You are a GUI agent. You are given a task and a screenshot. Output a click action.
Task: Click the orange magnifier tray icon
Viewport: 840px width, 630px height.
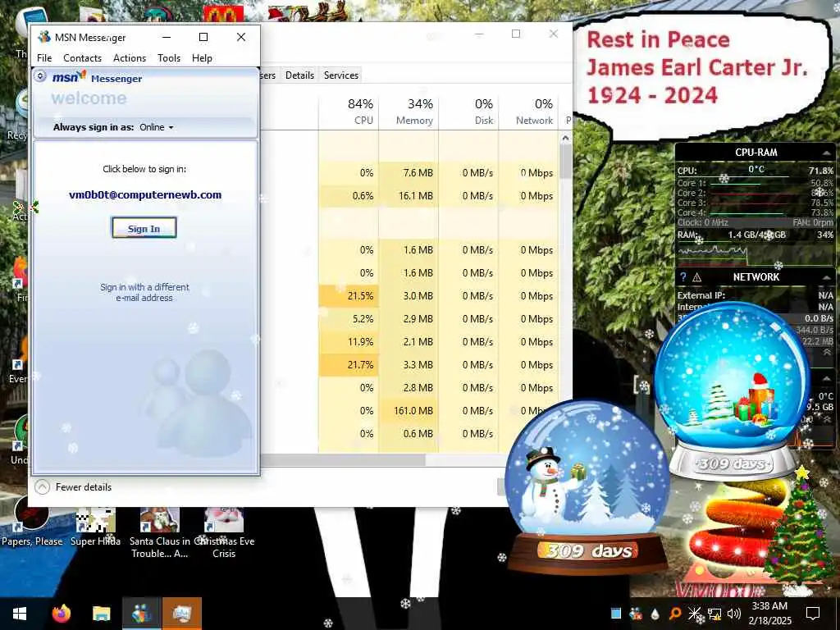[674, 614]
